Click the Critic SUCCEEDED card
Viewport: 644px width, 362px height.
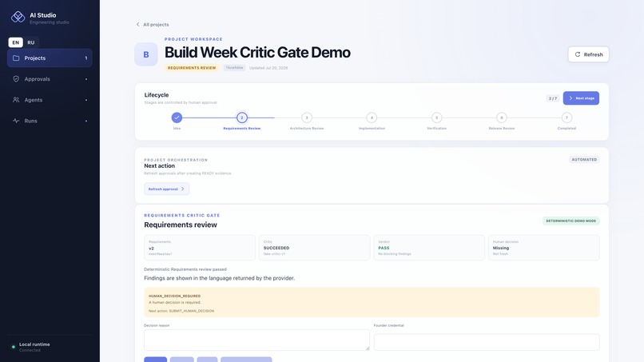314,248
